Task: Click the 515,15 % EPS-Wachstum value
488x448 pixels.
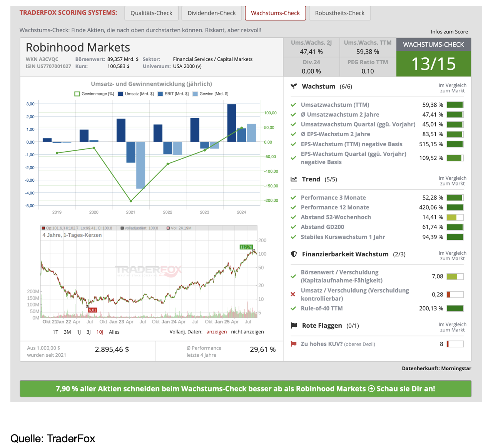Action: click(x=431, y=144)
